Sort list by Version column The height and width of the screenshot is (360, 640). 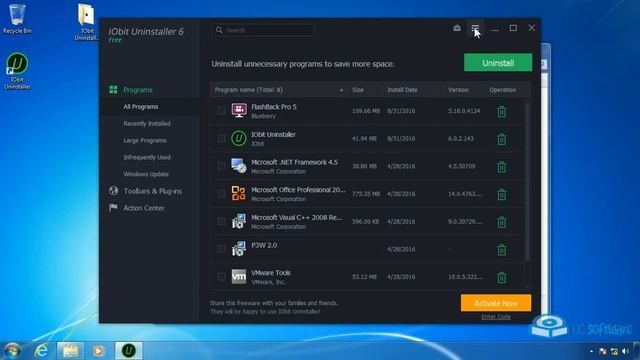tap(458, 90)
